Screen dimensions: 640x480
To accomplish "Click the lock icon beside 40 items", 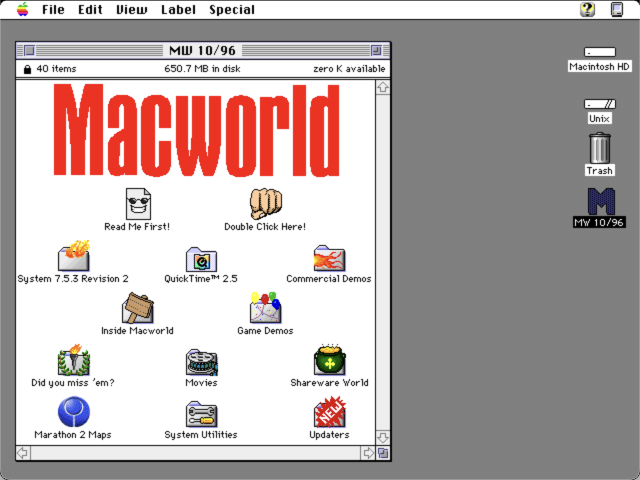I will (27, 69).
